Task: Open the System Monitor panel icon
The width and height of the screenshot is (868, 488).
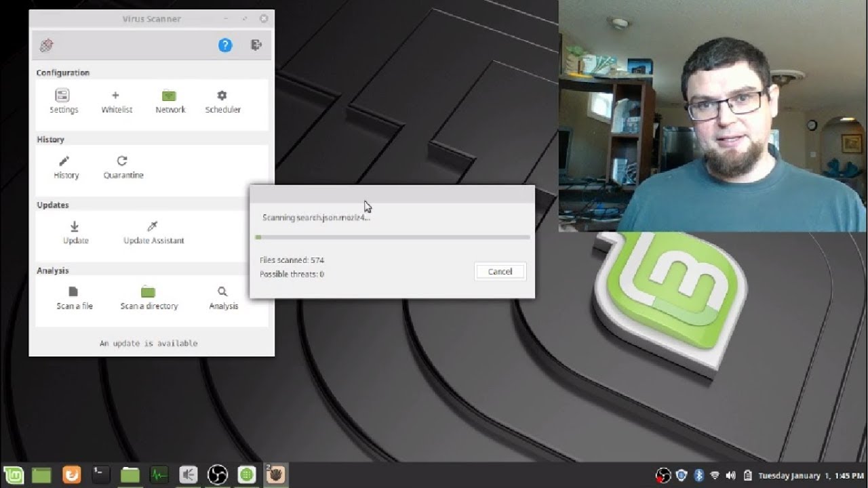Action: (x=159, y=475)
